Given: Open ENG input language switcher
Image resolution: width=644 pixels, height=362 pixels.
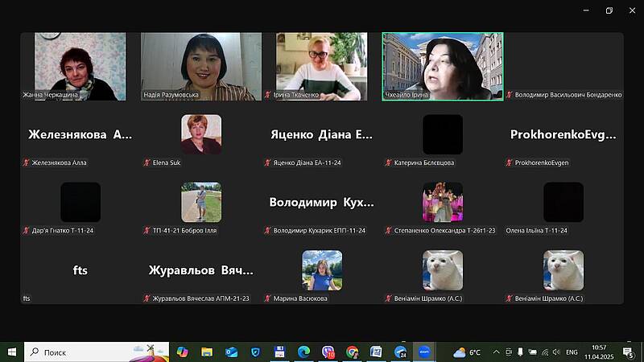Looking at the screenshot, I should [572, 352].
